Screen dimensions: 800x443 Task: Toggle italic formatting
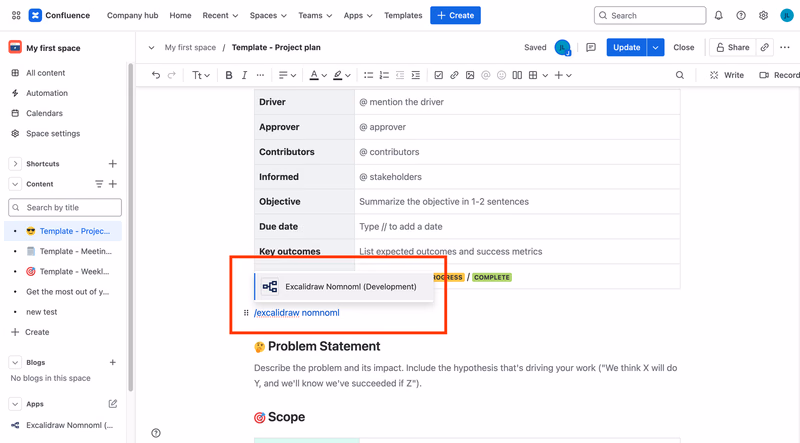(244, 75)
